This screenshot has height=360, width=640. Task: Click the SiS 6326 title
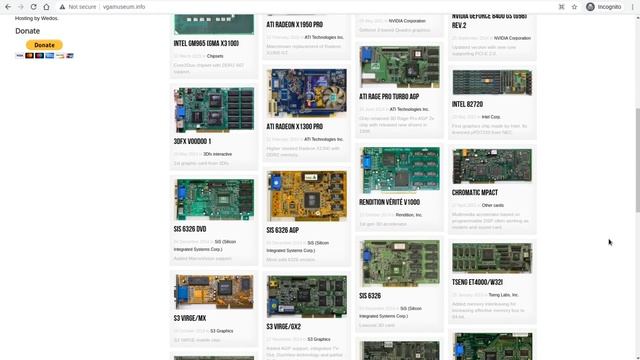point(370,296)
